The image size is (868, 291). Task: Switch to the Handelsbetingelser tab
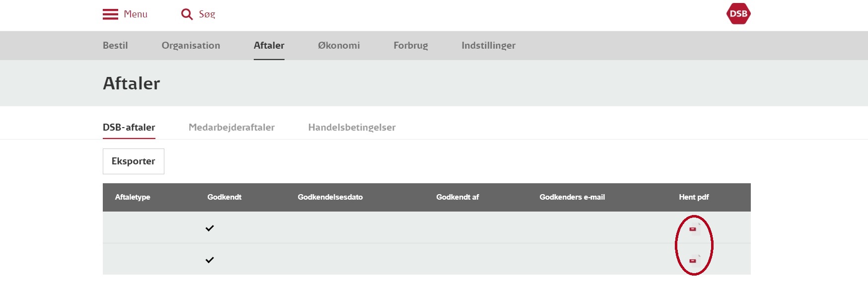pos(352,127)
